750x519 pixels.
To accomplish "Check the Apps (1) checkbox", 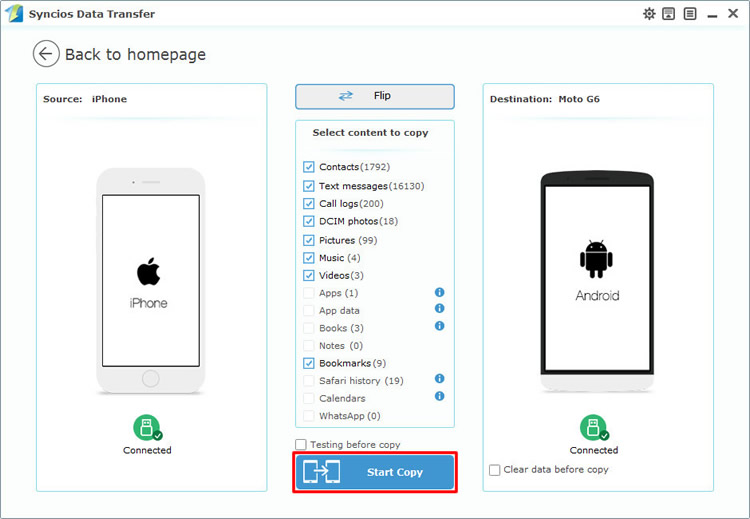I will click(x=309, y=293).
